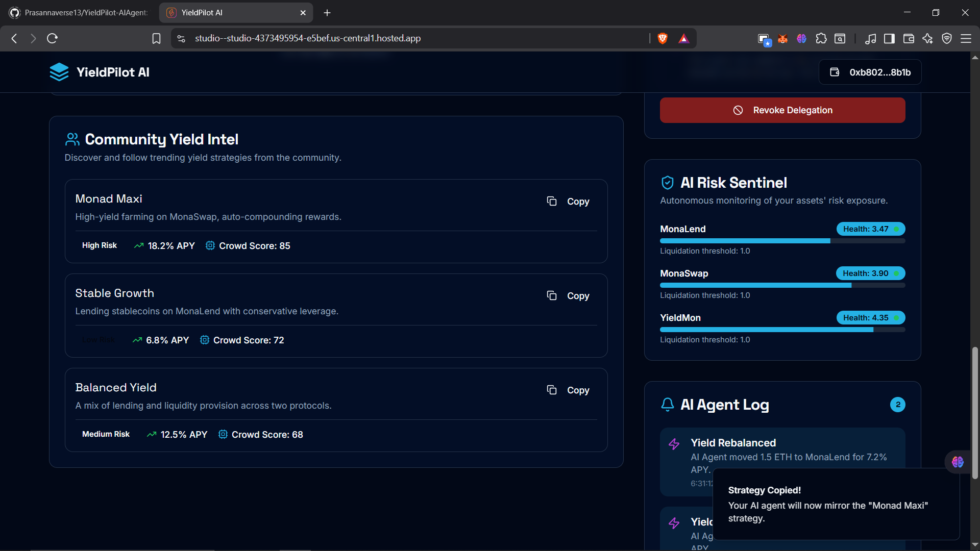Click the YieldPilot AI logo icon

pyautogui.click(x=59, y=72)
